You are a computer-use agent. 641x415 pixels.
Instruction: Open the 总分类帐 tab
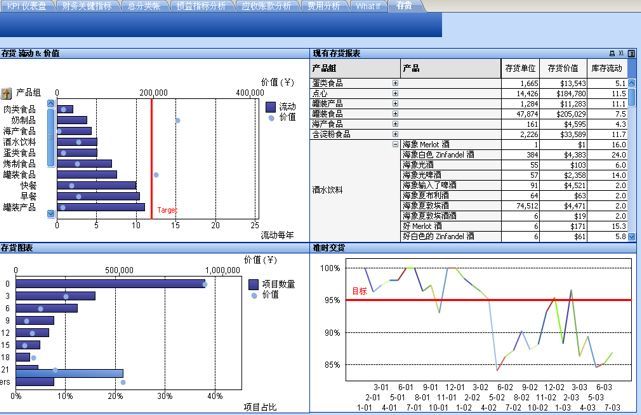(141, 5)
